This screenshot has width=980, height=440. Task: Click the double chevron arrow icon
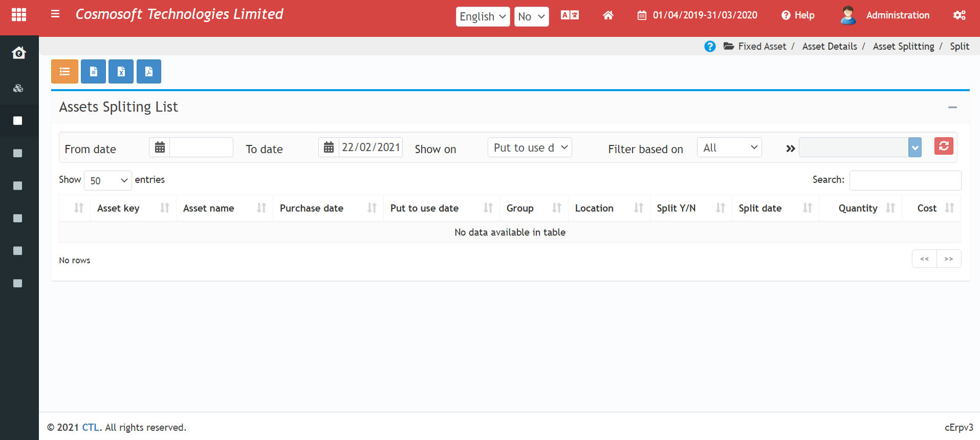[x=790, y=149]
